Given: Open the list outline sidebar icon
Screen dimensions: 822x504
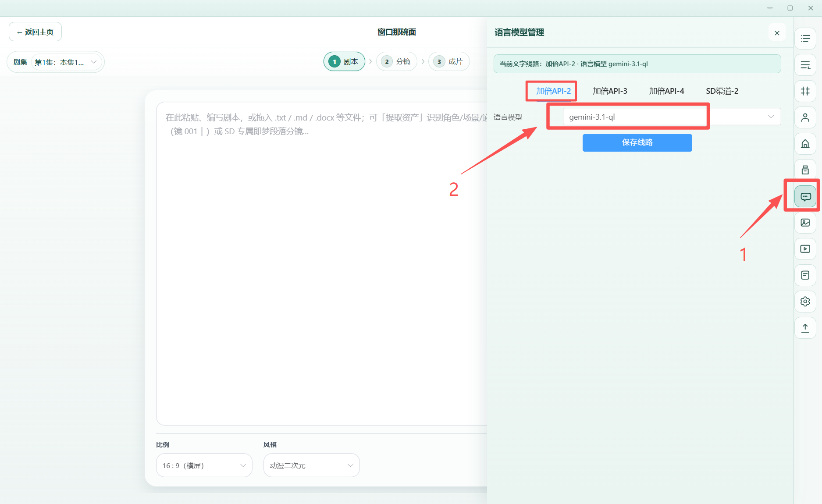Looking at the screenshot, I should (x=805, y=39).
